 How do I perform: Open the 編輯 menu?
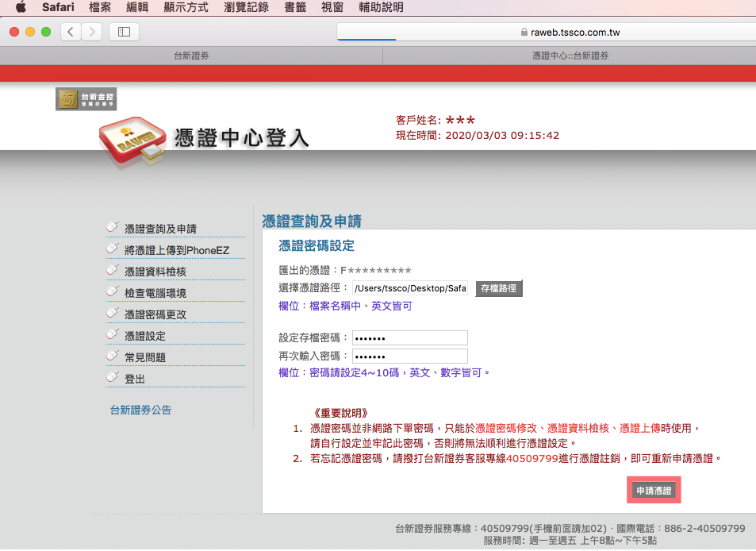pos(137,7)
